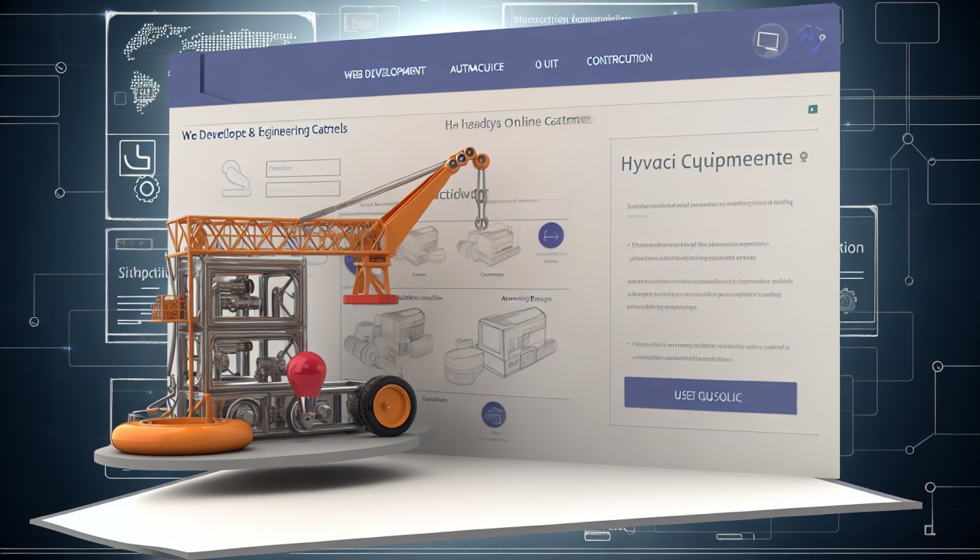Viewport: 980px width, 560px height.
Task: Click the gear icon on the right background panel
Action: pos(848,300)
